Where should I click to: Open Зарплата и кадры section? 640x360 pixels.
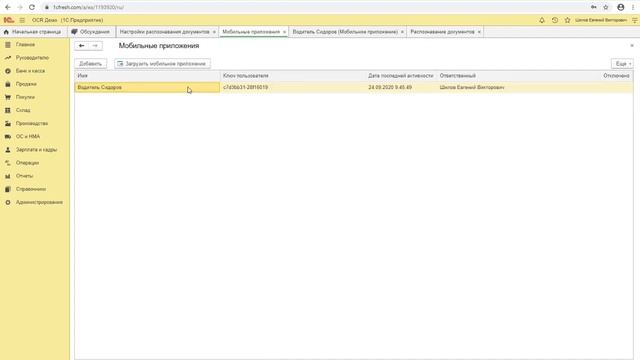(35, 149)
